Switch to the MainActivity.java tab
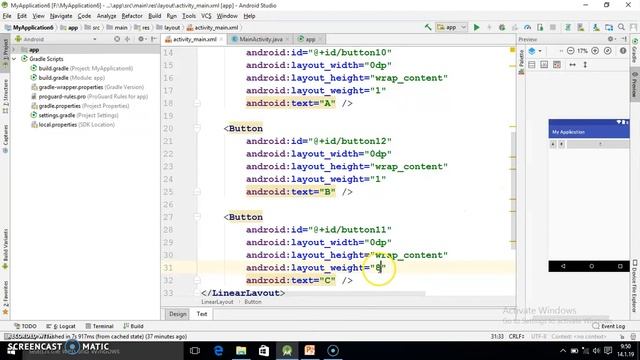Viewport: 640px width, 360px height. tap(260, 39)
